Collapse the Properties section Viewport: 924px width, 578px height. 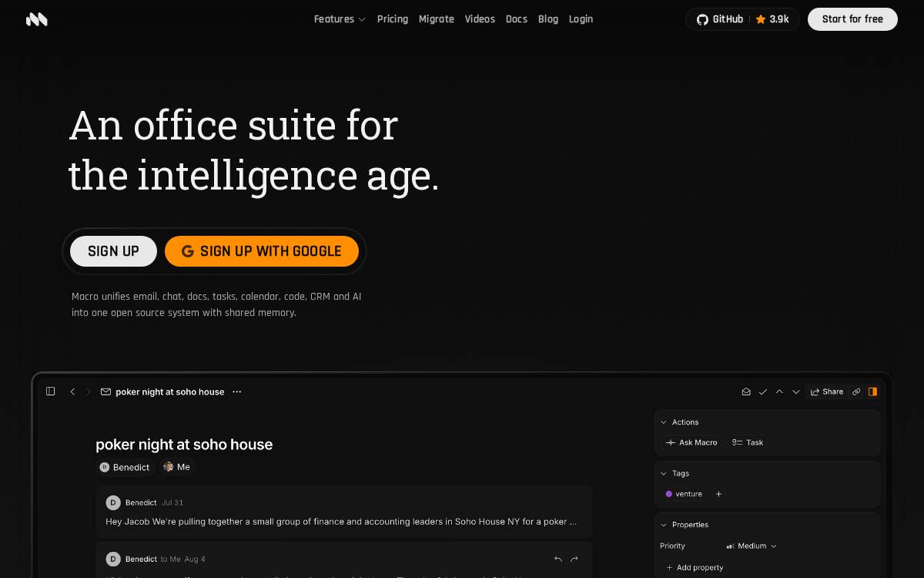685,525
